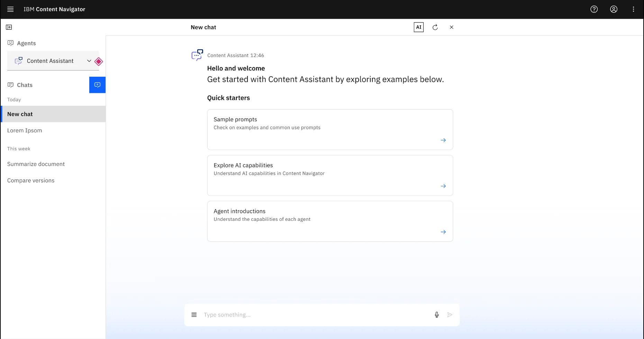Viewport: 644px width, 339px height.
Task: Activate the microphone voice input
Action: point(437,315)
